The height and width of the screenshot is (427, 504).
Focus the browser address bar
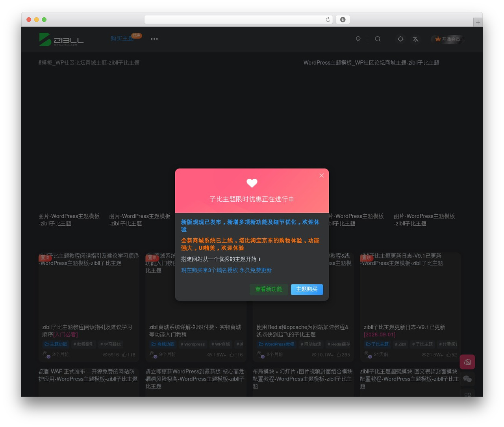(238, 20)
